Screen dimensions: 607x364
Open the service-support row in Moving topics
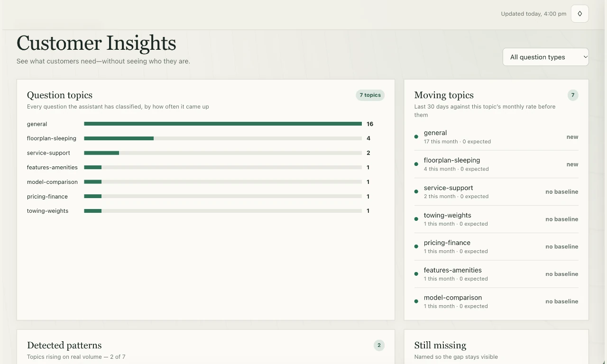[x=497, y=192]
